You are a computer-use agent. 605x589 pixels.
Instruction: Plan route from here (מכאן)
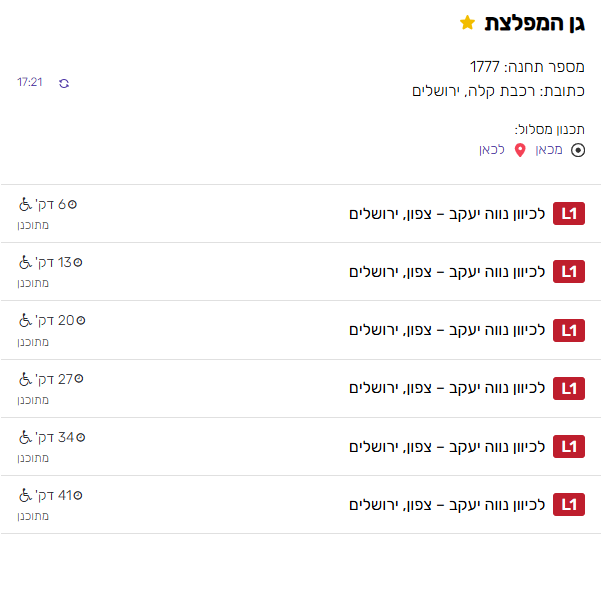550,150
